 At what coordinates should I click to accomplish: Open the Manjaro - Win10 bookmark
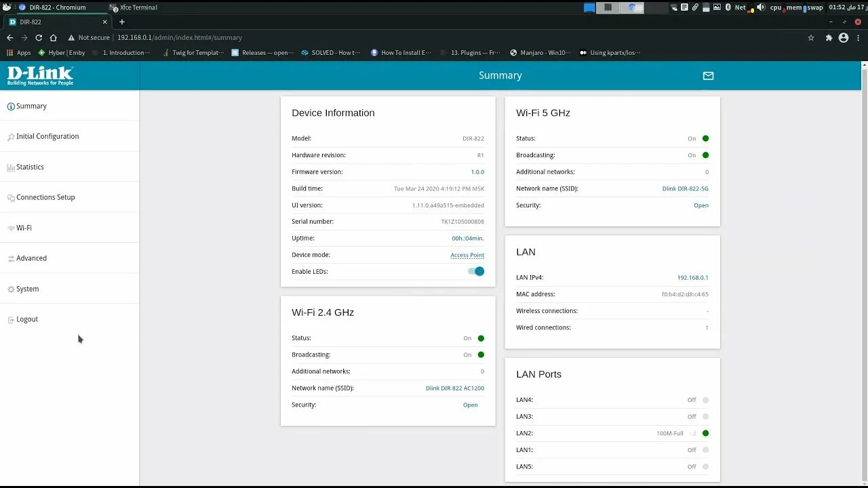click(540, 53)
